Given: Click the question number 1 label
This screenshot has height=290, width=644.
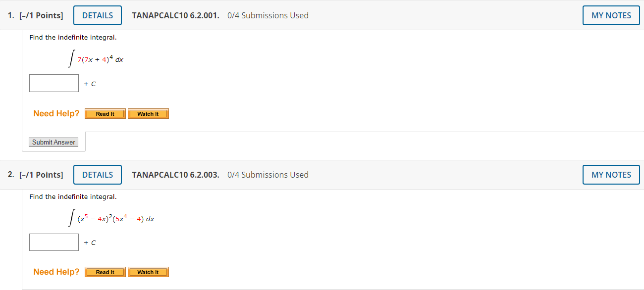Looking at the screenshot, I should click(9, 15).
